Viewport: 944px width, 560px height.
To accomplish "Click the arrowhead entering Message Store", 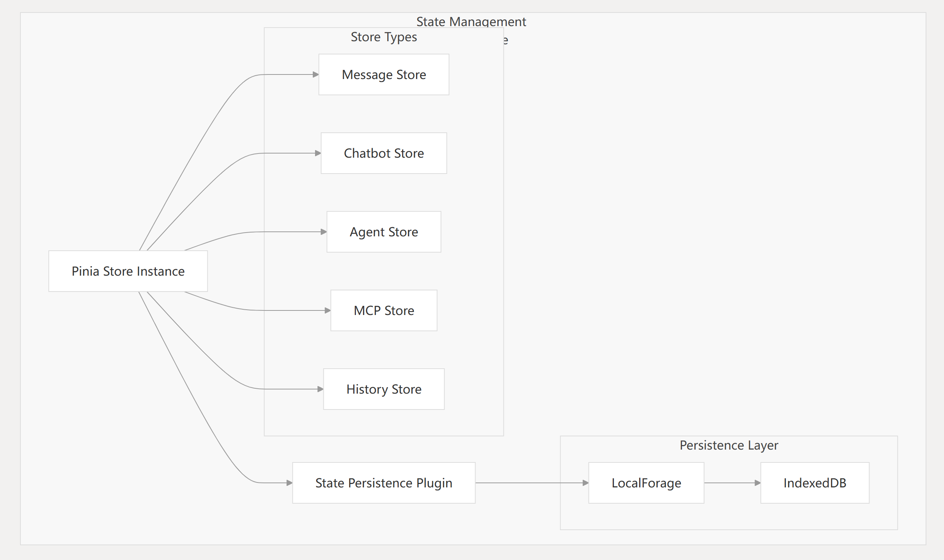I will pyautogui.click(x=316, y=74).
